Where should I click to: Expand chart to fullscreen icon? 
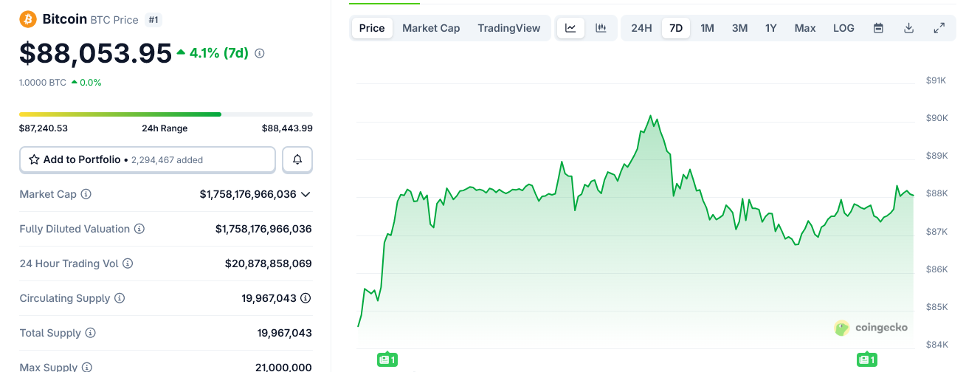(939, 28)
